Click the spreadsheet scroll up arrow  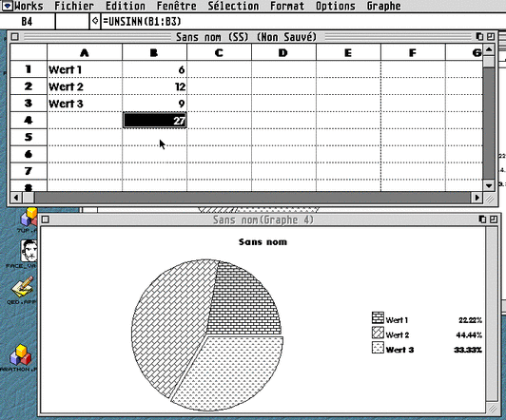pos(489,50)
